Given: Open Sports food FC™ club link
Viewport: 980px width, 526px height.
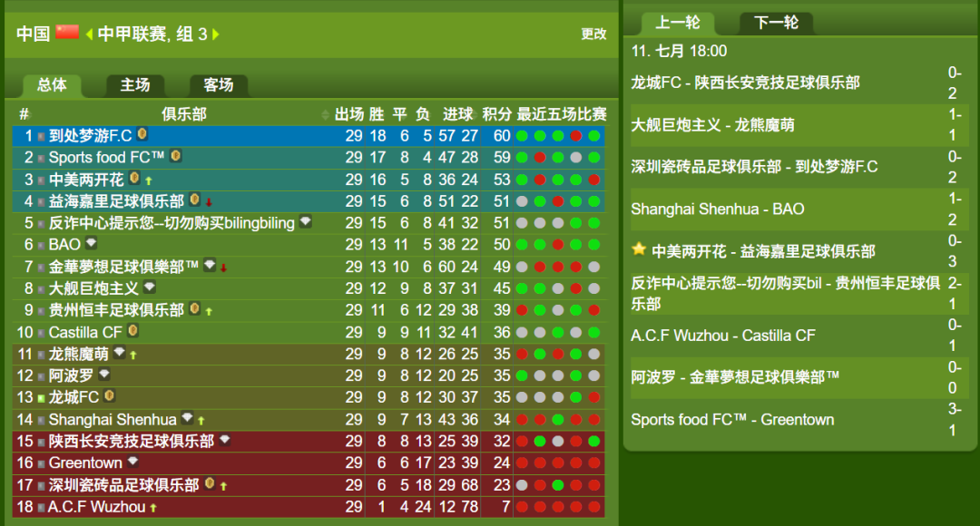Looking at the screenshot, I should [x=106, y=158].
